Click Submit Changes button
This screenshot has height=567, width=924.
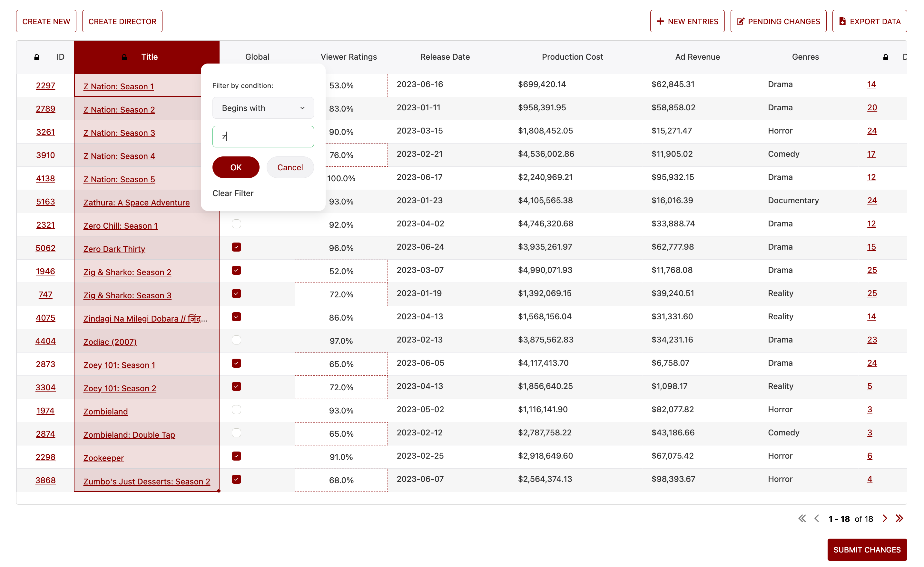(867, 550)
